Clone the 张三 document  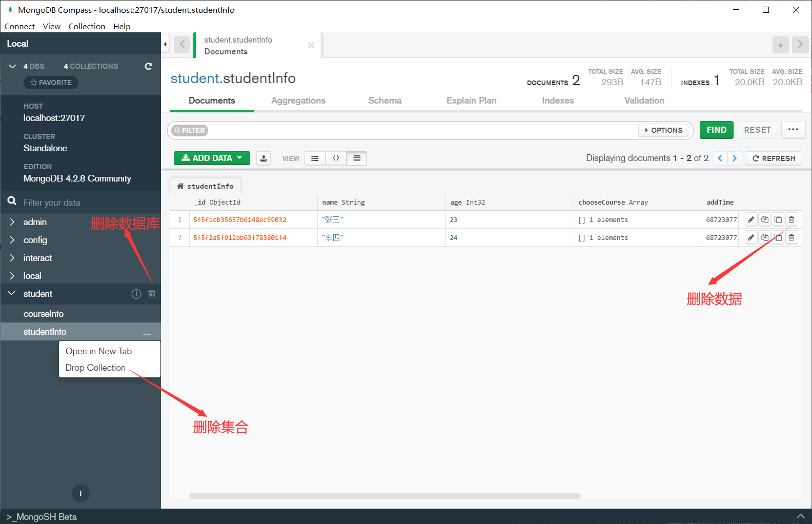[778, 219]
